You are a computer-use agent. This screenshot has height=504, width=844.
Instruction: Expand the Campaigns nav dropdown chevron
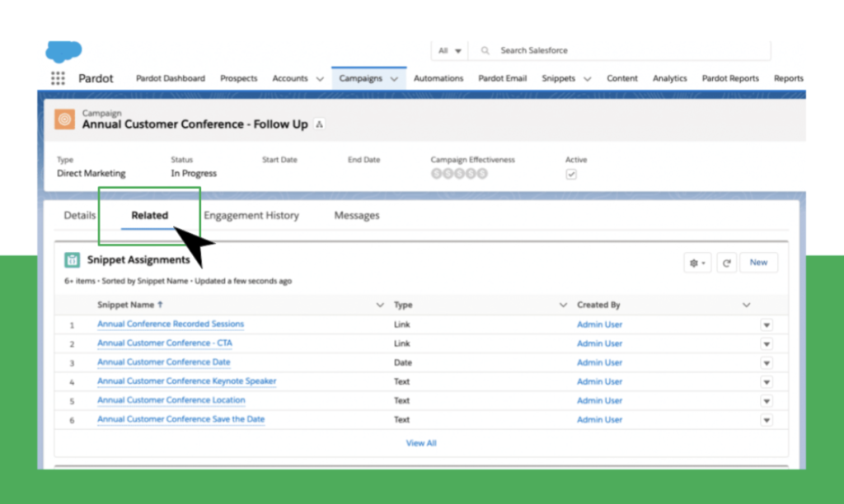(394, 79)
